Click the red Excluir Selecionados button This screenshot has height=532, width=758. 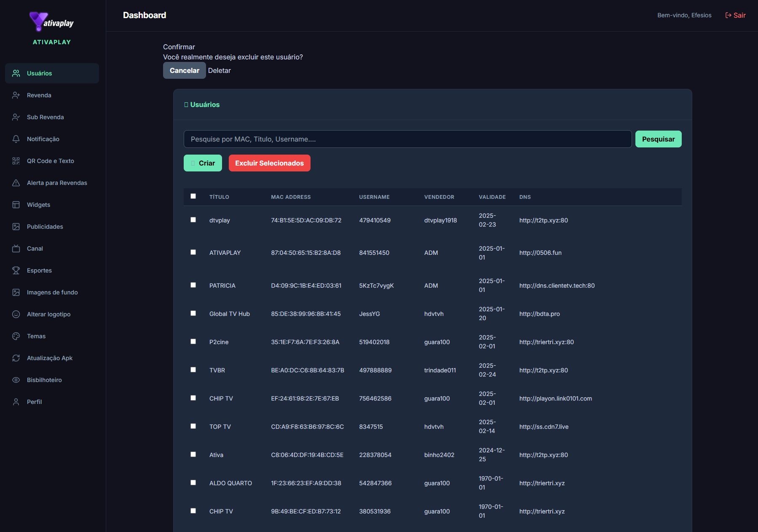[x=269, y=163]
